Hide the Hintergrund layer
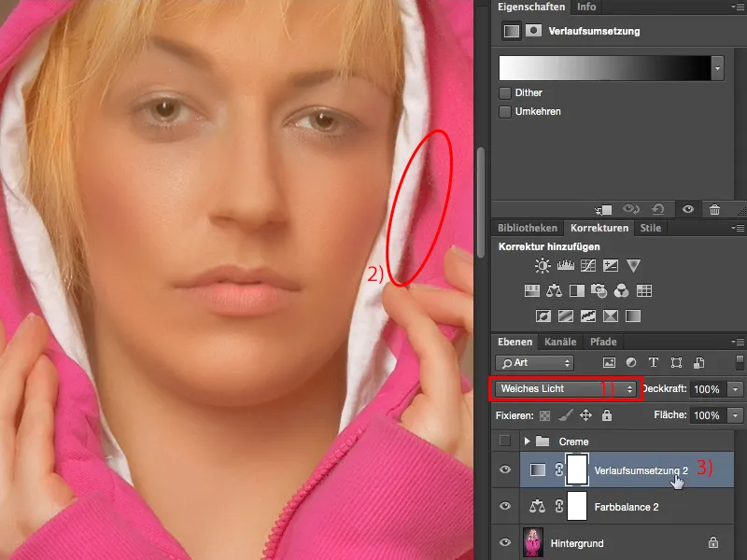The width and height of the screenshot is (747, 560). pos(504,543)
